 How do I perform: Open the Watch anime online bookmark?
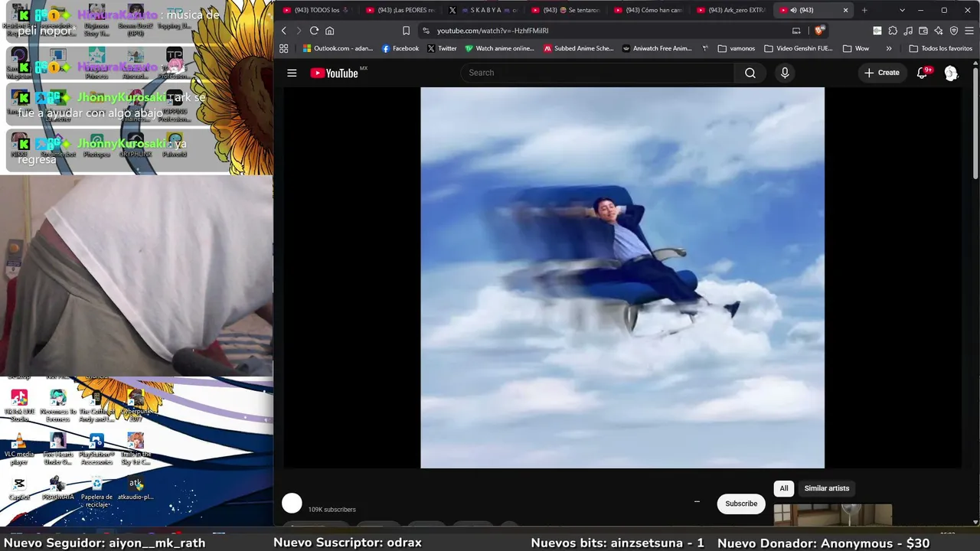(x=499, y=48)
